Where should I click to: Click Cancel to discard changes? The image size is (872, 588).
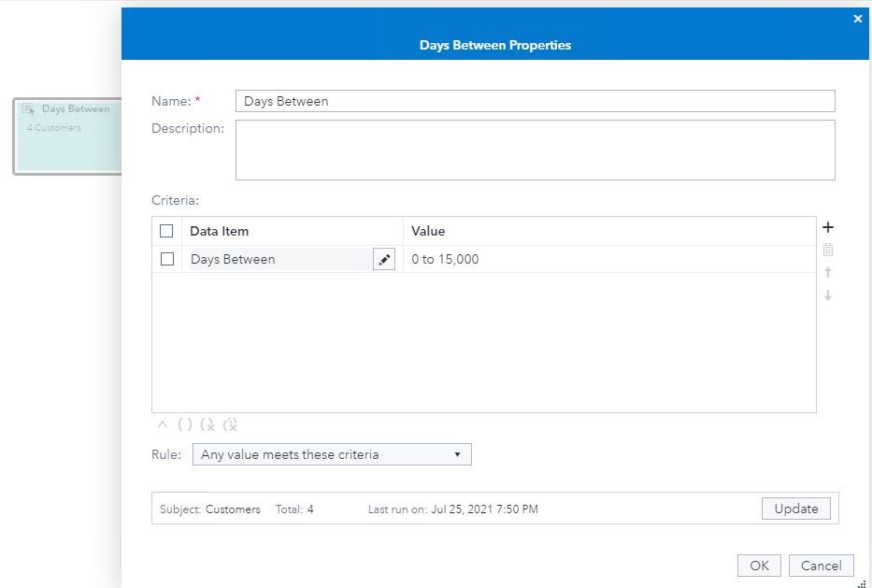click(821, 566)
